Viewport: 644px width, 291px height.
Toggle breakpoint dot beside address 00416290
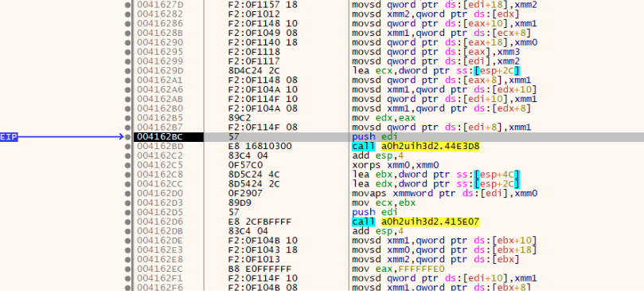[x=127, y=42]
